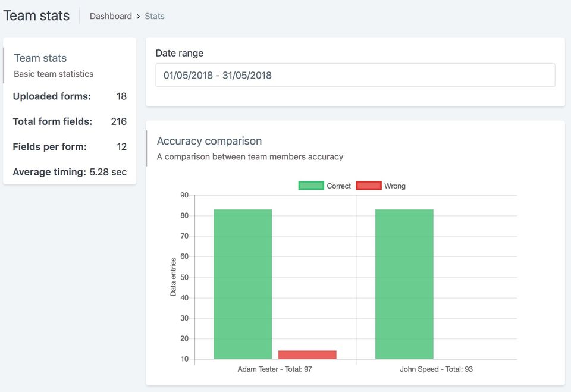The height and width of the screenshot is (392, 571).
Task: Click the fields per form value 12
Action: tap(121, 146)
